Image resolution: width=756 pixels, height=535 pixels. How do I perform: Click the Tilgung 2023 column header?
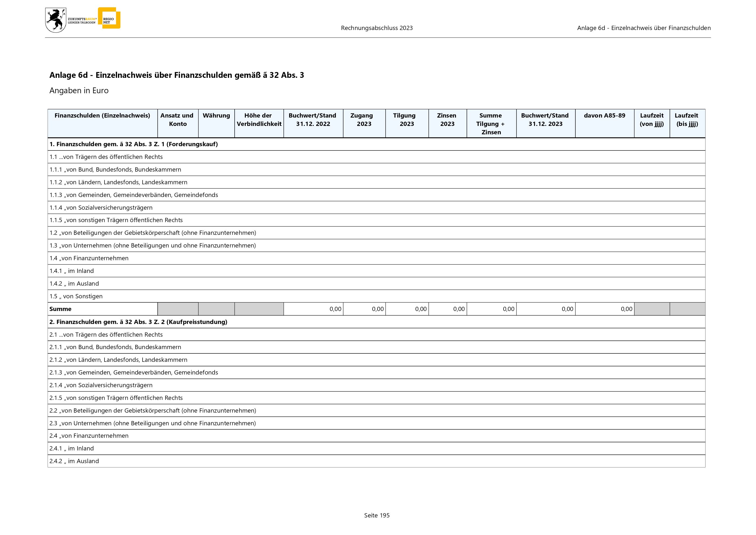point(406,120)
